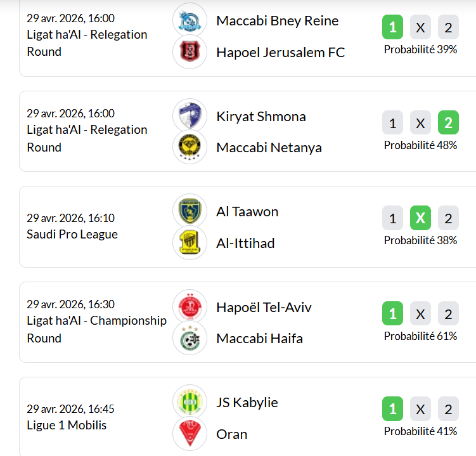This screenshot has height=456, width=476.
Task: Click the Al Taawon club logo
Action: (x=190, y=211)
